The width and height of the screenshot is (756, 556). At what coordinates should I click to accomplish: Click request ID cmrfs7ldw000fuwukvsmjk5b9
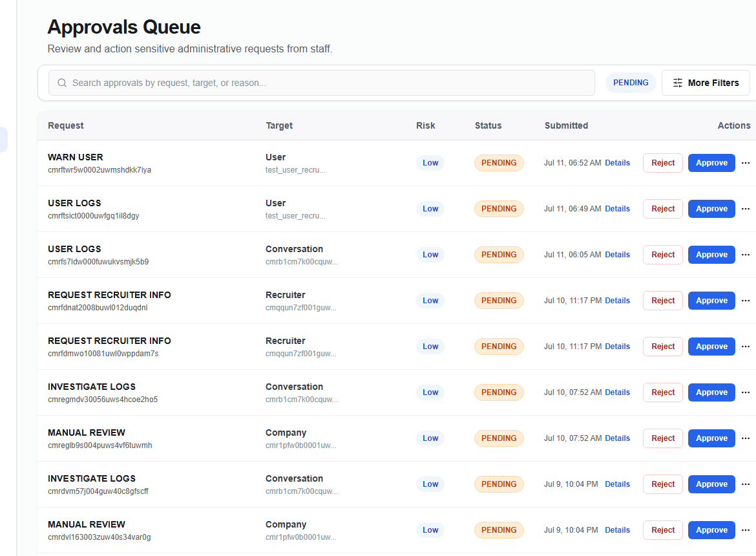(98, 262)
